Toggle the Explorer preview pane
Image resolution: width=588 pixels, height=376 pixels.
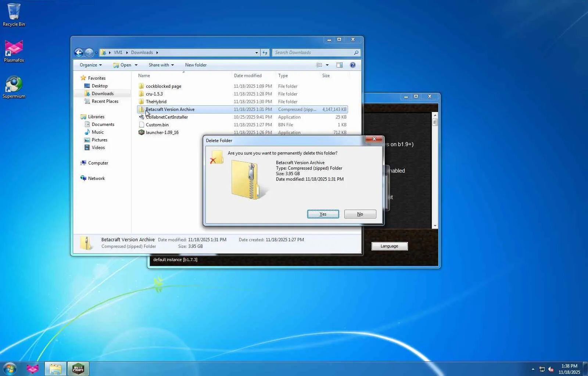340,65
